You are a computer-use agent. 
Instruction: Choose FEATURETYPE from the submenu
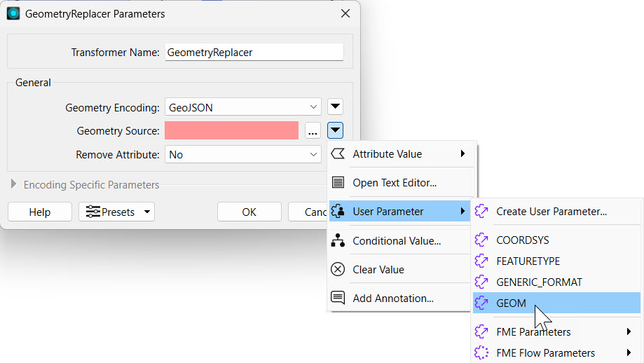tap(528, 261)
